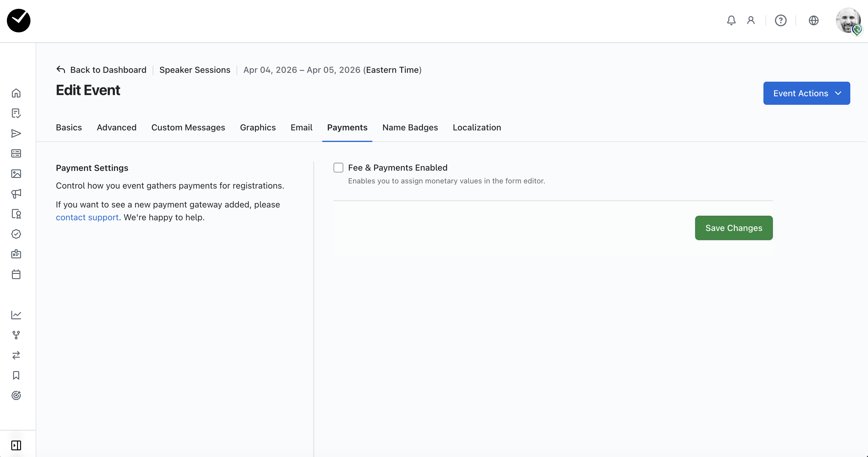Toggle the sidebar expand panel icon
The image size is (868, 457).
pos(16,445)
